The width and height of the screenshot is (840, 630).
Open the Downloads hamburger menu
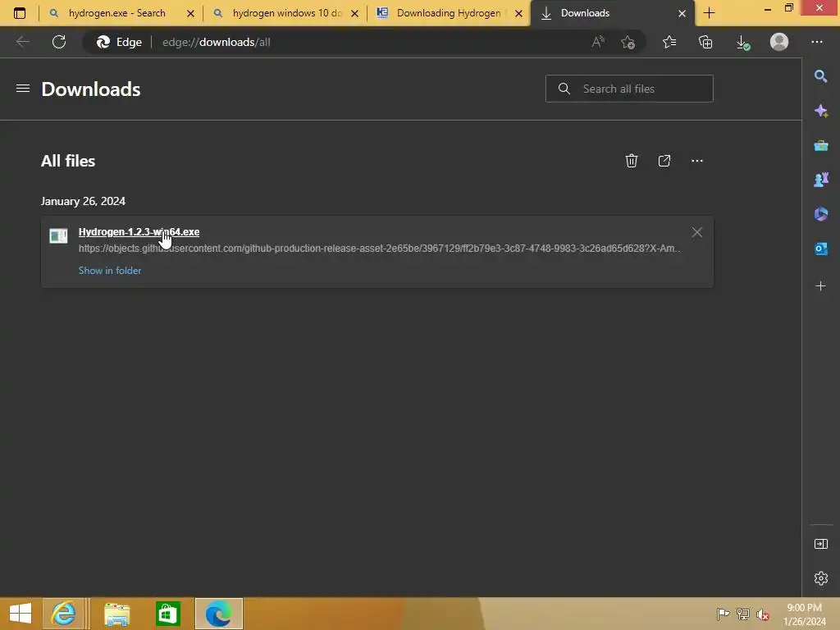tap(22, 89)
